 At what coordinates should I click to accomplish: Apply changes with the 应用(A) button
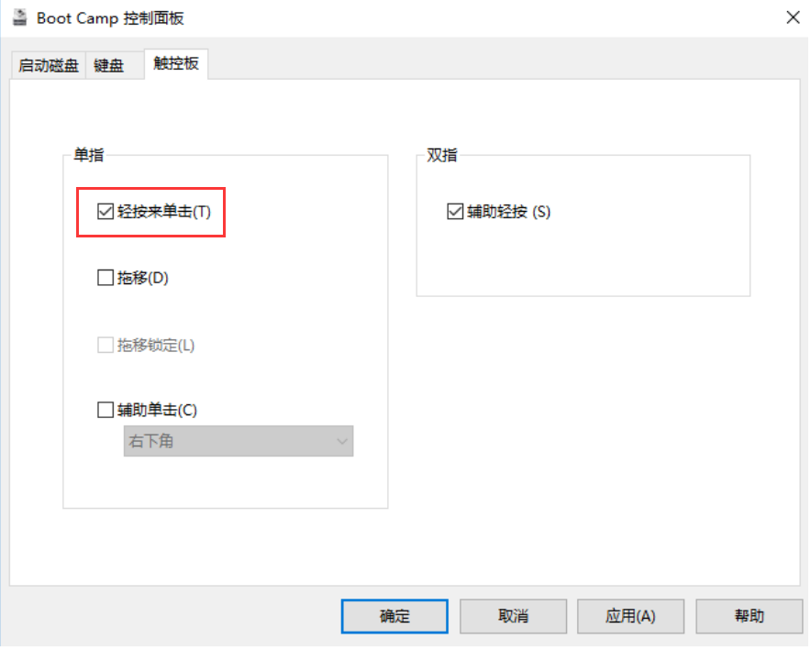point(630,616)
